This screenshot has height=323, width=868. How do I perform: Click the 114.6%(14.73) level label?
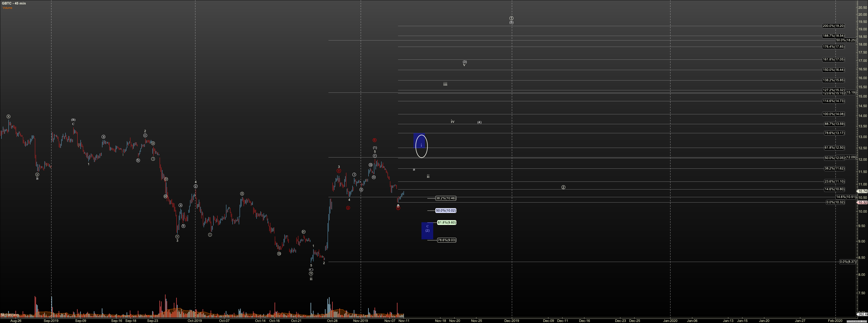coord(833,101)
